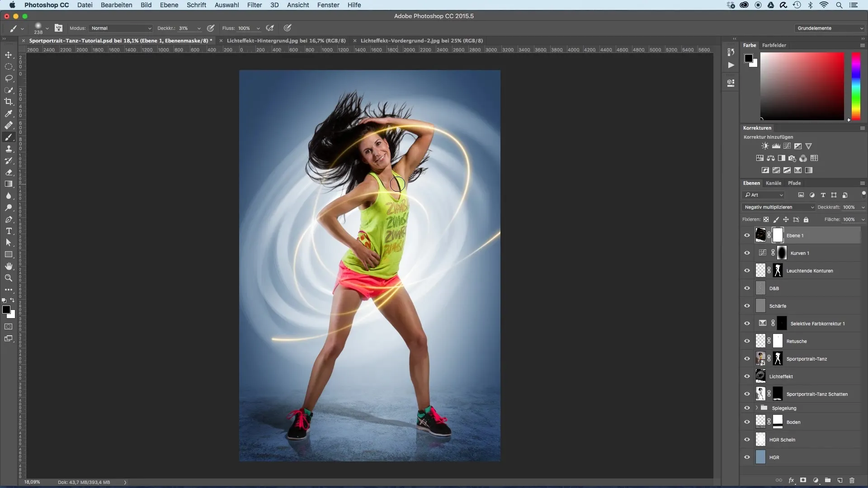Select the Clone Stamp tool
Screen dimensions: 868x488
click(9, 149)
